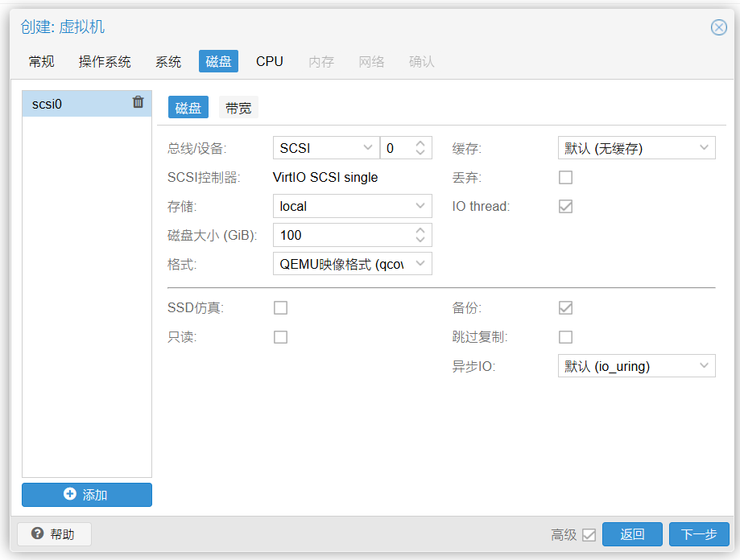This screenshot has width=740, height=560.
Task: Toggle the 高级 (advanced) checkbox
Action: pyautogui.click(x=589, y=534)
